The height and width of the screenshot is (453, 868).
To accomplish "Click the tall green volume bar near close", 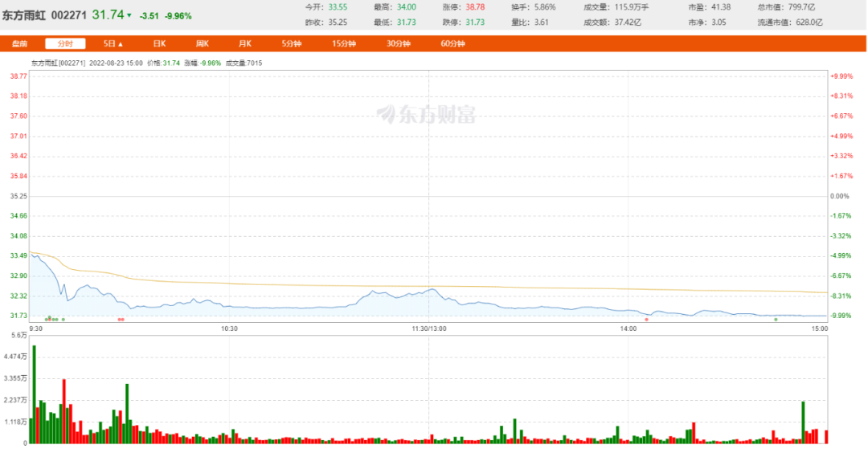I will click(x=803, y=422).
